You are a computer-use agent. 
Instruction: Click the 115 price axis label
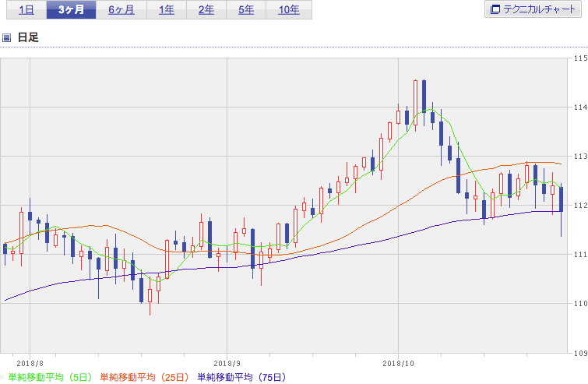pyautogui.click(x=580, y=58)
